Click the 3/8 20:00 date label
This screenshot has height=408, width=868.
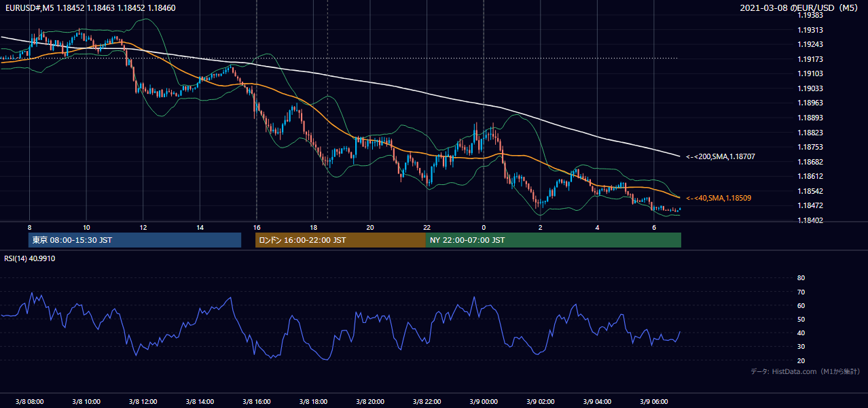369,401
